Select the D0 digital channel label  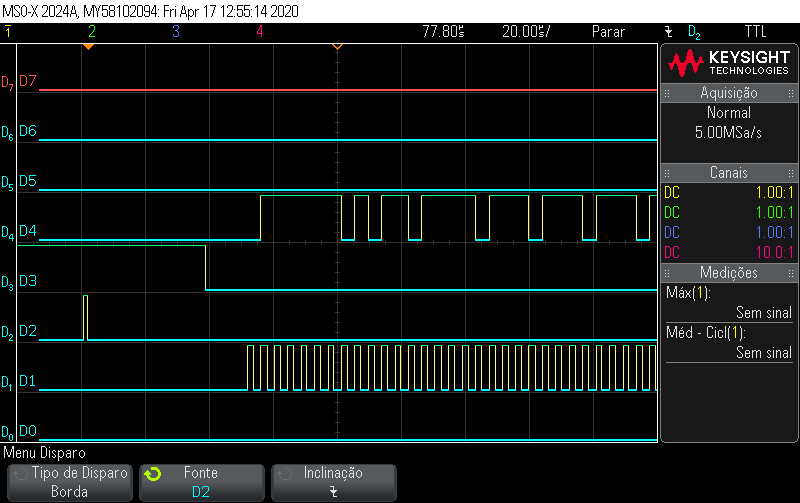[x=28, y=431]
